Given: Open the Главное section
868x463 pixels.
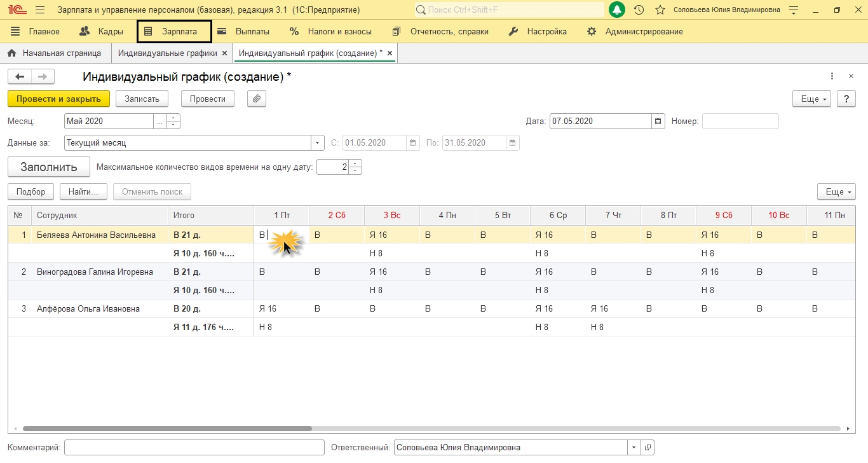Looking at the screenshot, I should (36, 32).
